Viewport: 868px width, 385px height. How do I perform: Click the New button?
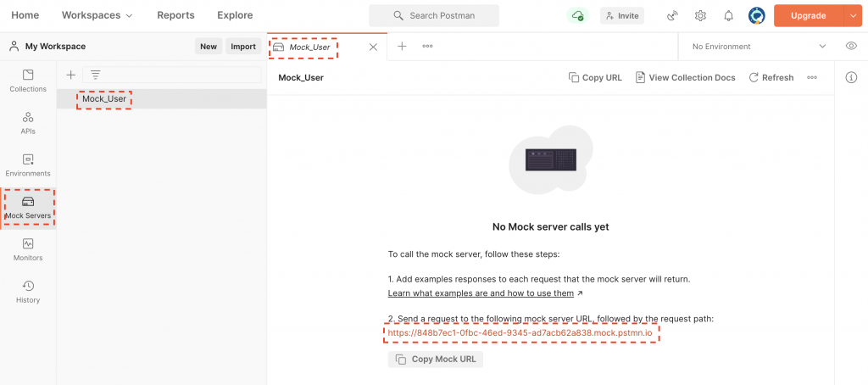[209, 47]
